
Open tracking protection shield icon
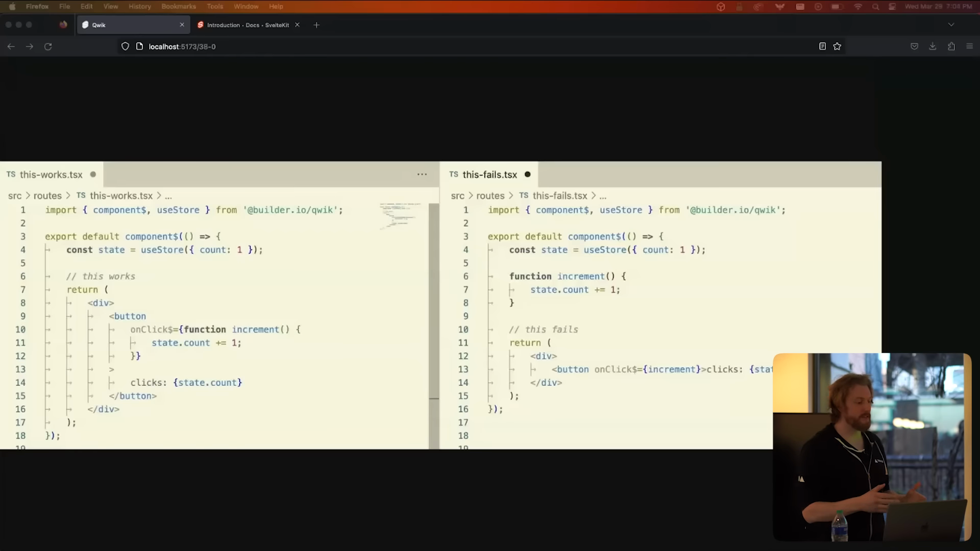[125, 46]
